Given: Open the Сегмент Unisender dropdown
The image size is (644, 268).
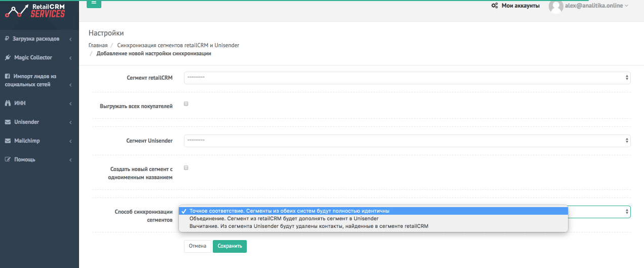Looking at the screenshot, I should point(407,141).
